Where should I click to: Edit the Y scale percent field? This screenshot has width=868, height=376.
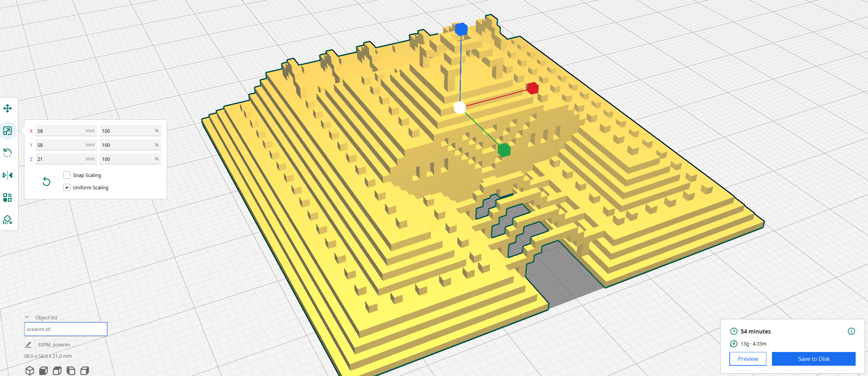(130, 145)
